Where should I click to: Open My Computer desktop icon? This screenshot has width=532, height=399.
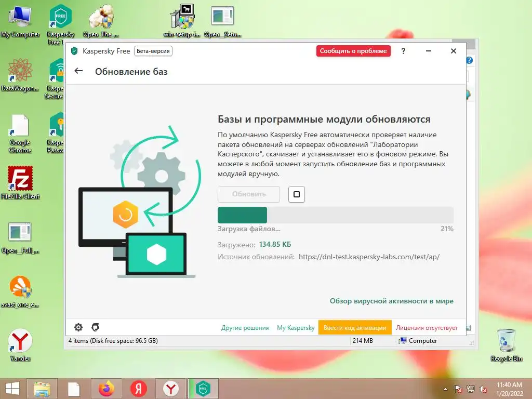point(20,21)
